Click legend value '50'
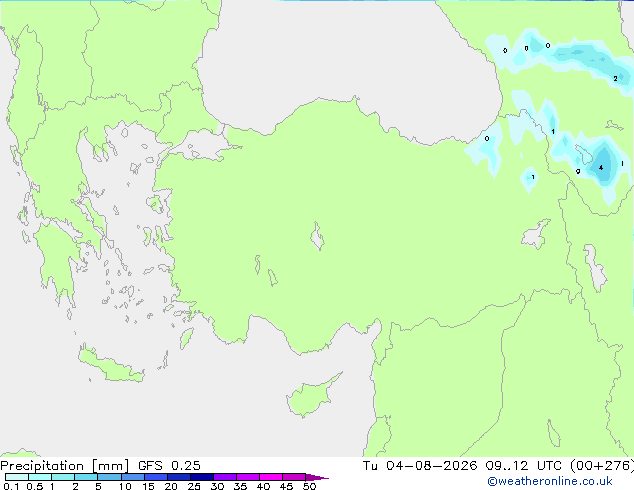 click(x=309, y=486)
